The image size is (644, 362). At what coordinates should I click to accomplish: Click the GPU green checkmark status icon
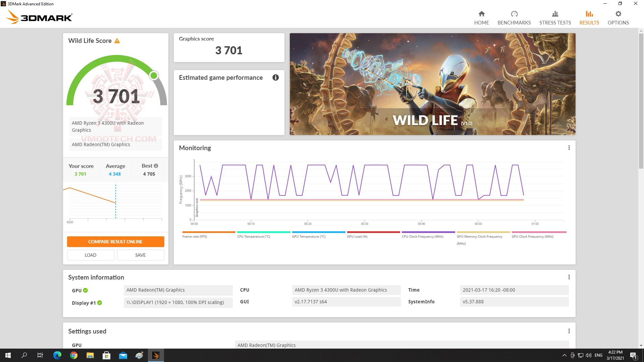pyautogui.click(x=86, y=290)
